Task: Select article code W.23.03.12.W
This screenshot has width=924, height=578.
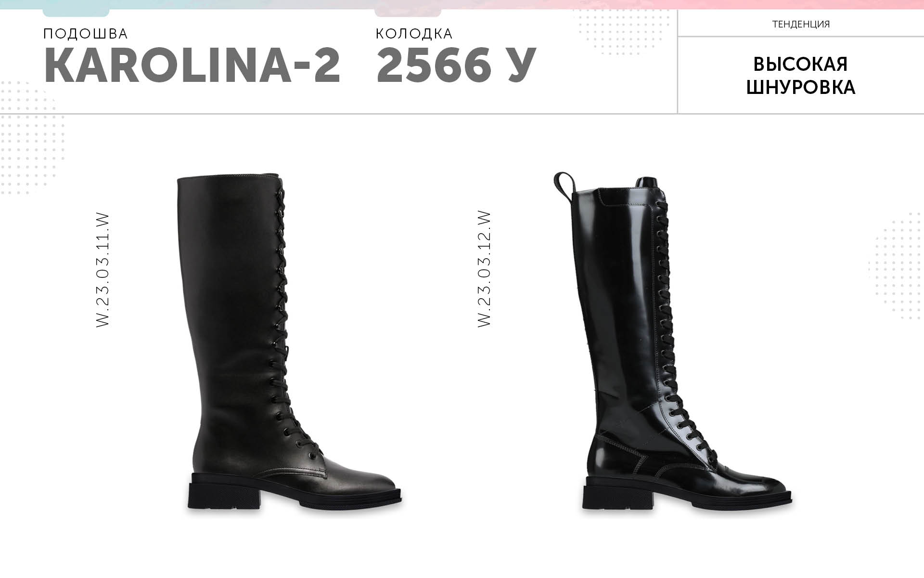Action: (x=484, y=270)
